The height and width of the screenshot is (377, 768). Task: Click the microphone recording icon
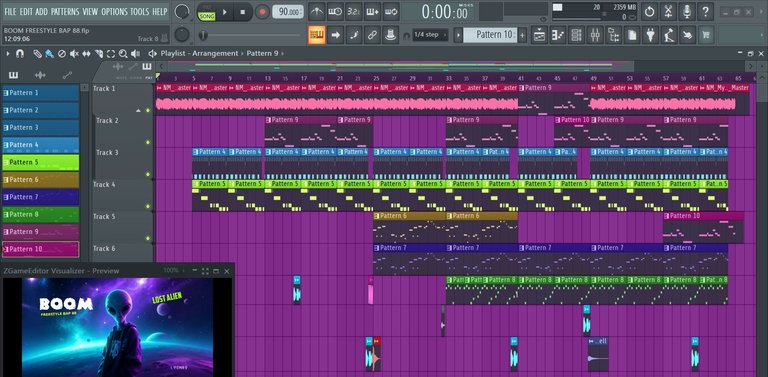tap(687, 11)
